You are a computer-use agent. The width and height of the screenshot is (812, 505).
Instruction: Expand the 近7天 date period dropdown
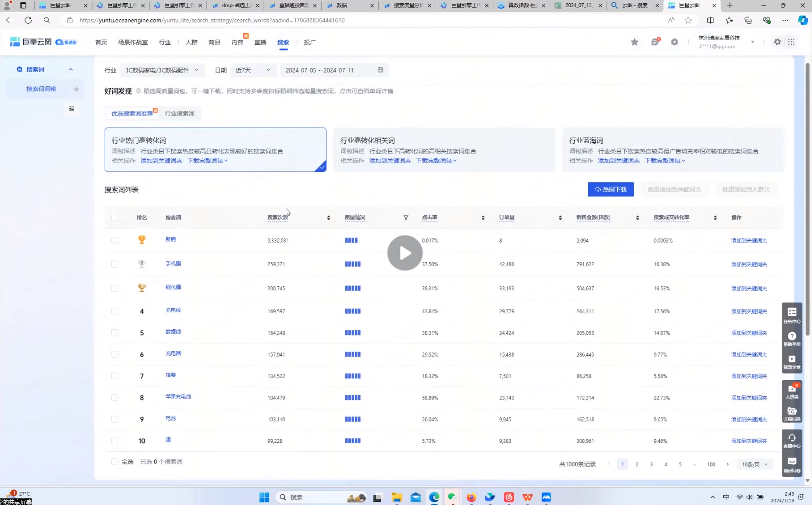pyautogui.click(x=253, y=70)
